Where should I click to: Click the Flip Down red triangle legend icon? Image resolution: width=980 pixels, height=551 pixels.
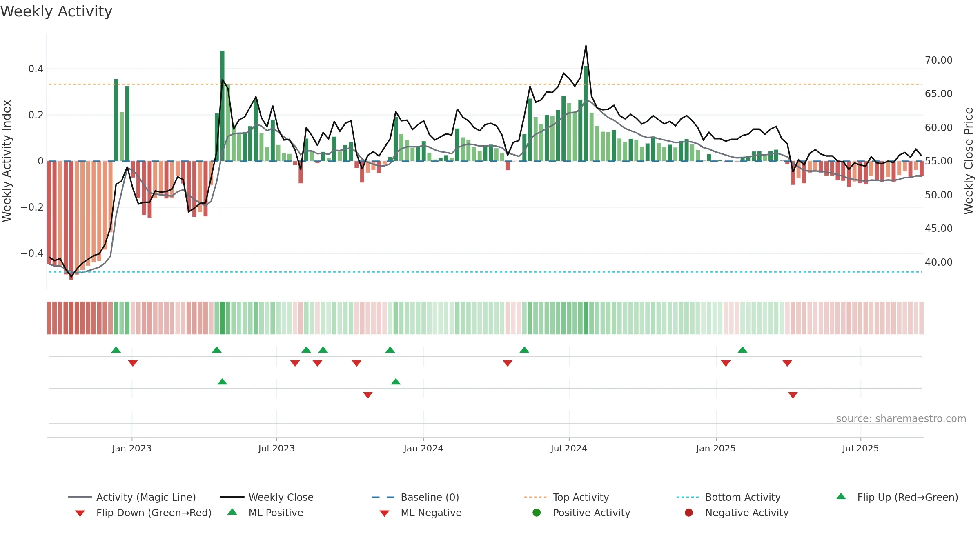click(x=80, y=513)
